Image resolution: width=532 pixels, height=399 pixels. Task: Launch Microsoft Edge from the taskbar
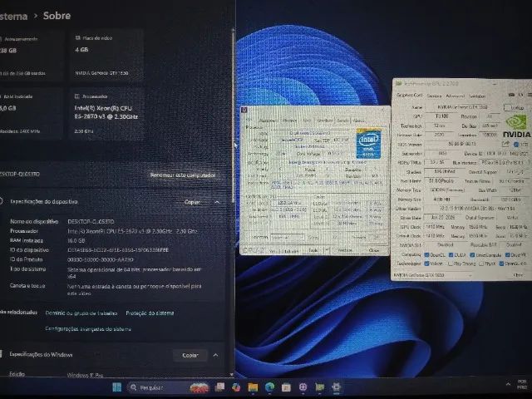coord(269,387)
